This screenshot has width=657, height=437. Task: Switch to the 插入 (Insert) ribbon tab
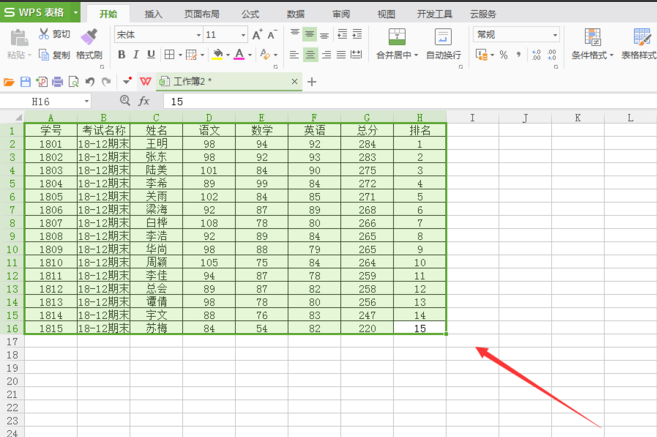(x=153, y=14)
